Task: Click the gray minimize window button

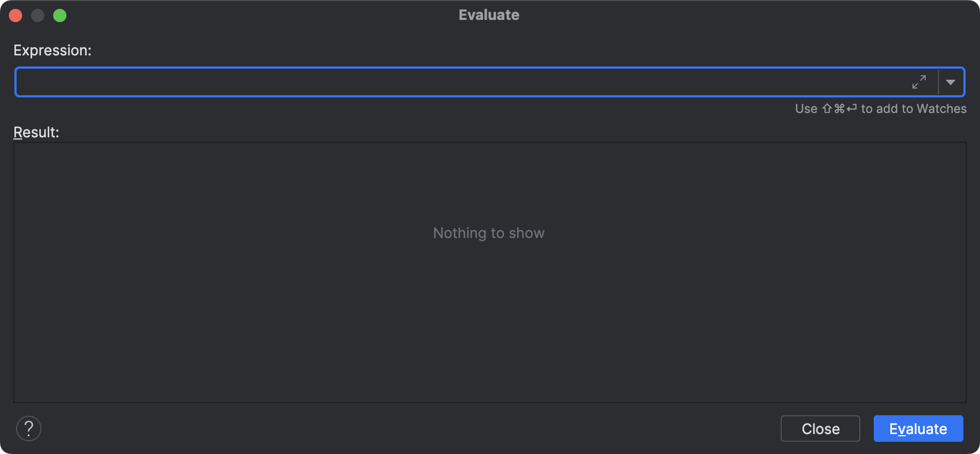Action: coord(38,16)
